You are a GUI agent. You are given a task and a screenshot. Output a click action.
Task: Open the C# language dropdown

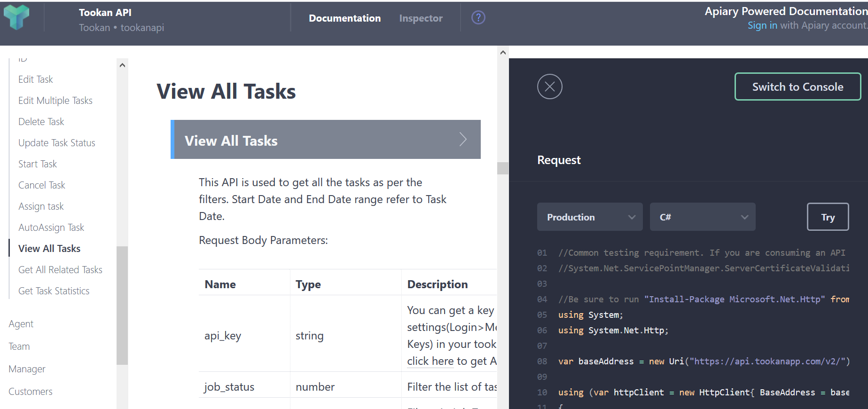point(703,217)
